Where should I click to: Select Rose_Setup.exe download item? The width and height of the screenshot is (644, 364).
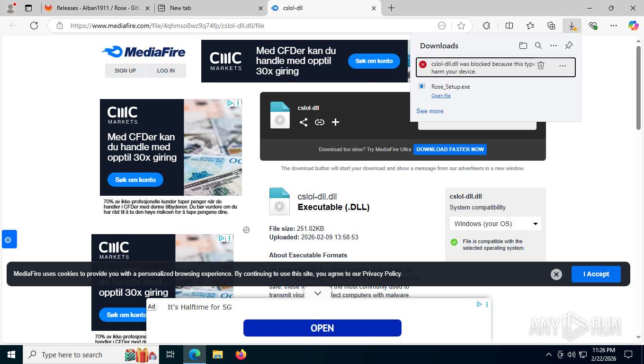(495, 91)
